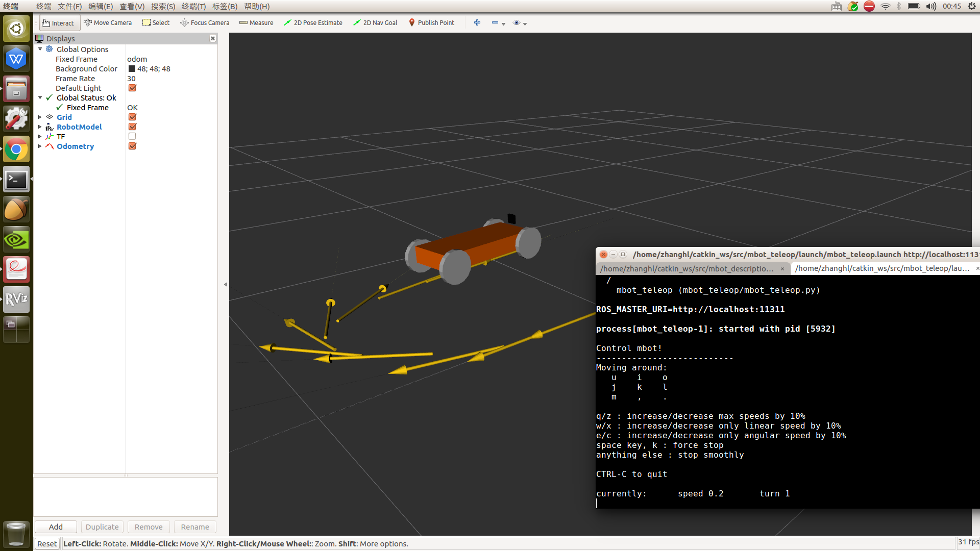Click the Add display button

(x=56, y=527)
